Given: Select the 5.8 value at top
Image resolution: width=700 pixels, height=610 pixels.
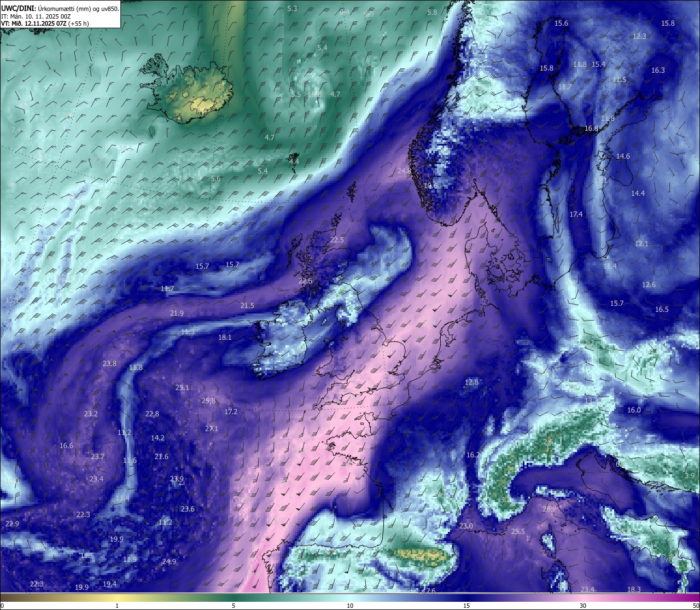Looking at the screenshot, I should (x=432, y=13).
